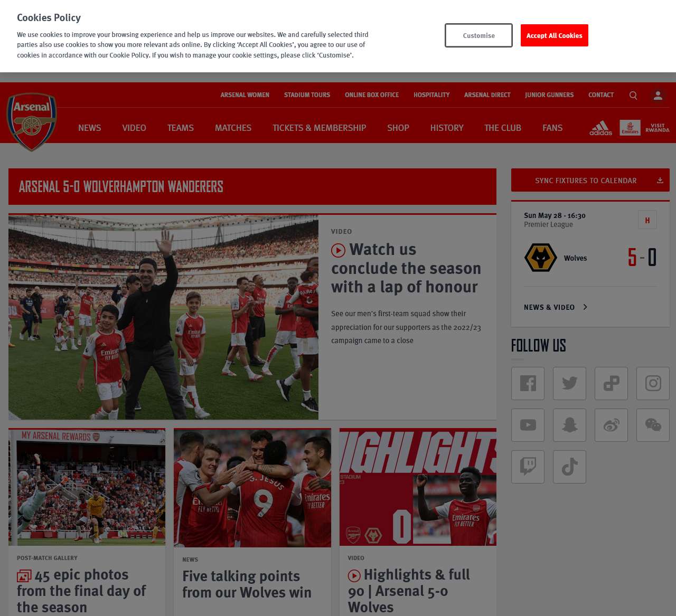Open Arsenal's Twitter page icon
The image size is (676, 616).
click(x=569, y=383)
